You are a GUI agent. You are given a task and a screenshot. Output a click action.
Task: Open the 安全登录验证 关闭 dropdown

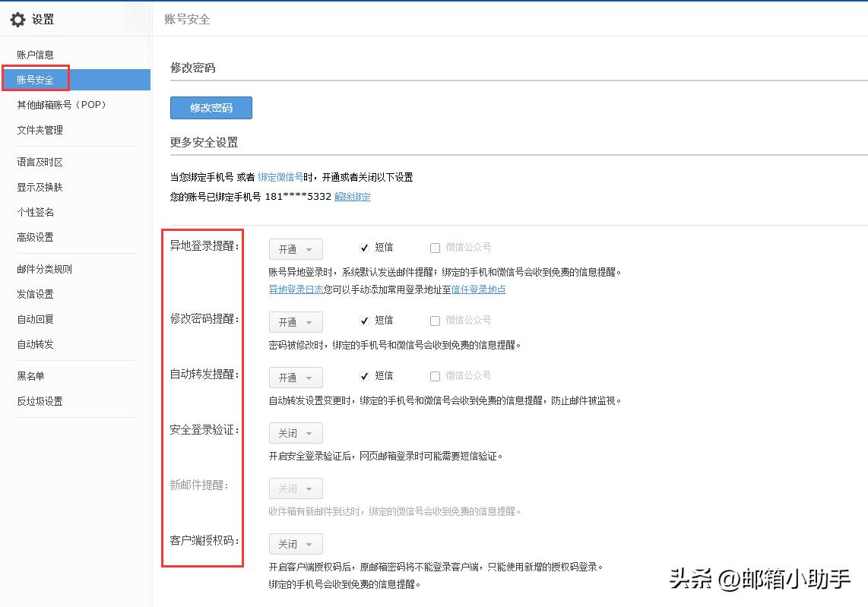pos(296,432)
